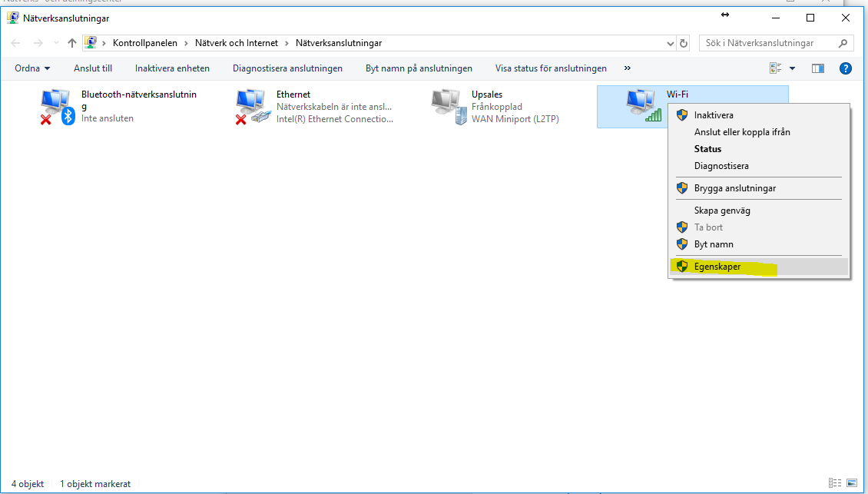This screenshot has width=868, height=494.
Task: Click the shield icon beside Byt namn
Action: click(682, 244)
